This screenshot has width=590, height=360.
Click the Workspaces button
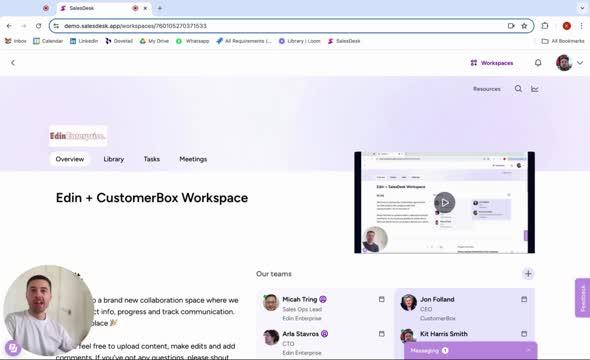(492, 63)
